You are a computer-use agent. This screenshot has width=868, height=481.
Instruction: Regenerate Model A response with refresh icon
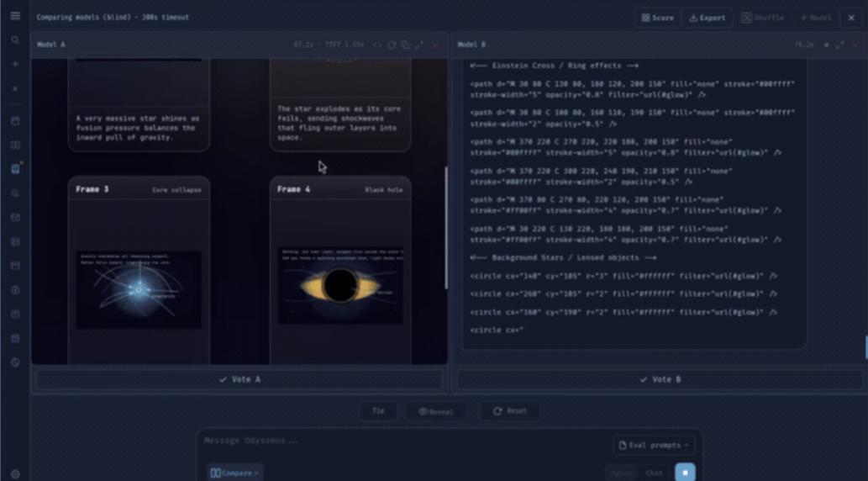point(392,45)
